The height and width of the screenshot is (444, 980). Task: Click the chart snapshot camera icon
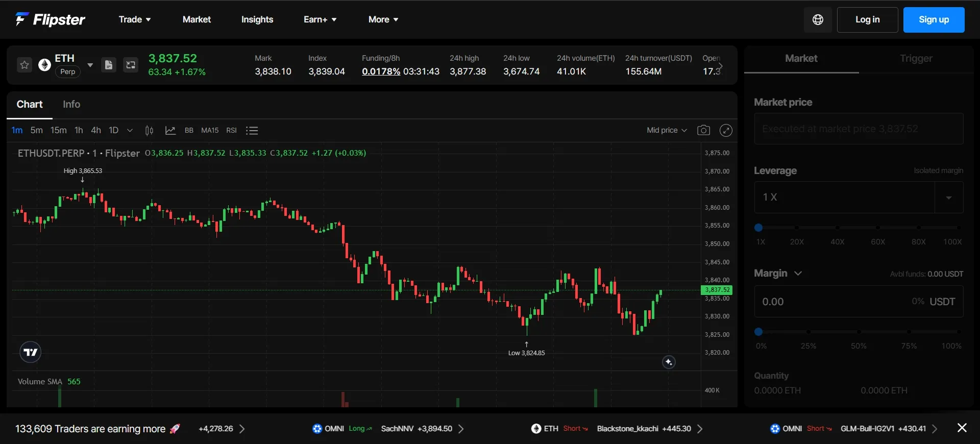[703, 130]
